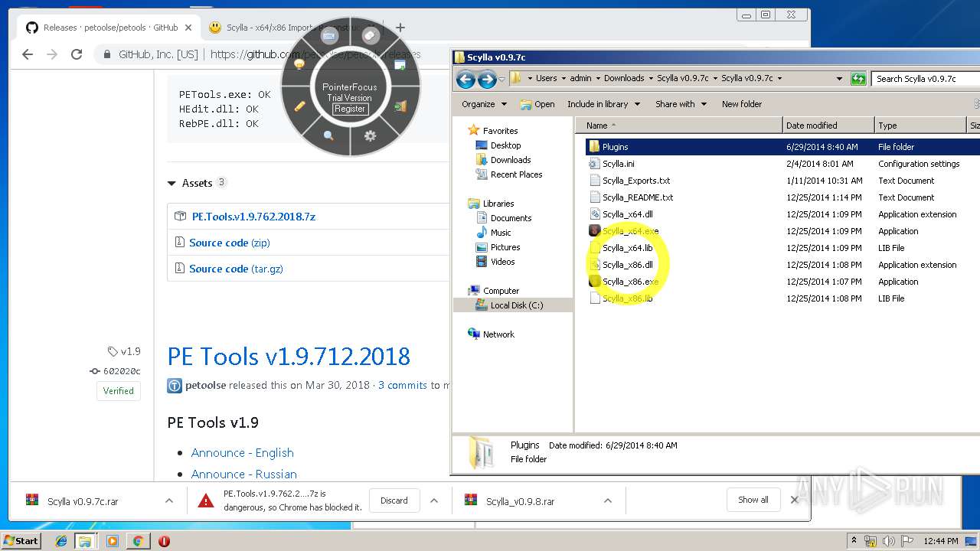The height and width of the screenshot is (551, 980).
Task: Click PointerFocus window icon on wheel
Action: point(400,65)
